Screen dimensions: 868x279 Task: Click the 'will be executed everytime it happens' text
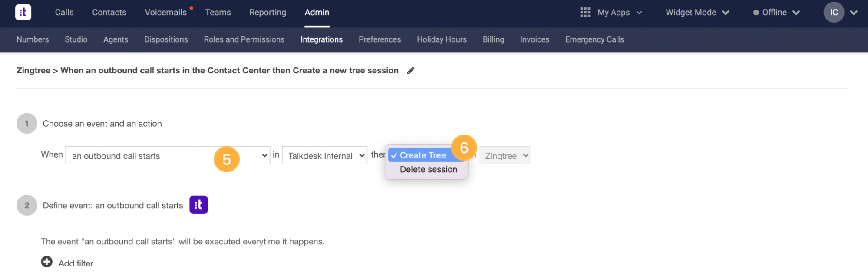251,241
